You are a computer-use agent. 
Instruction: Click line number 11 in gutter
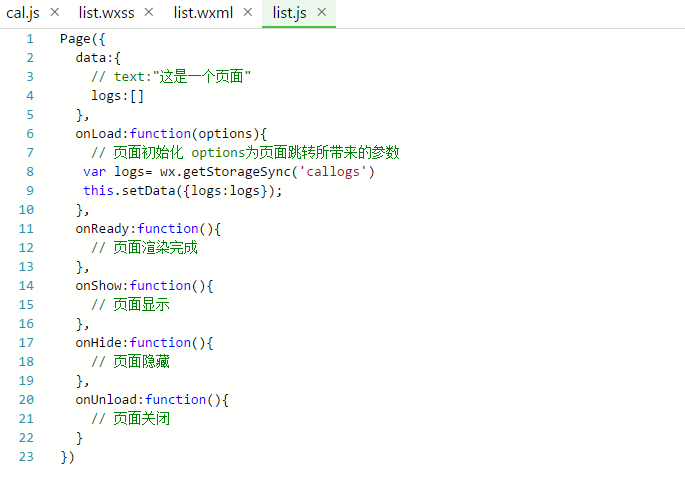tap(26, 228)
